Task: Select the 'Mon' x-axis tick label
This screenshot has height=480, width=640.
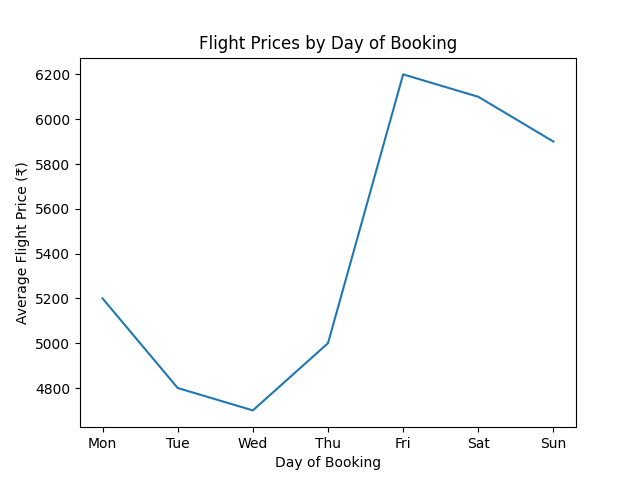Action: click(102, 443)
